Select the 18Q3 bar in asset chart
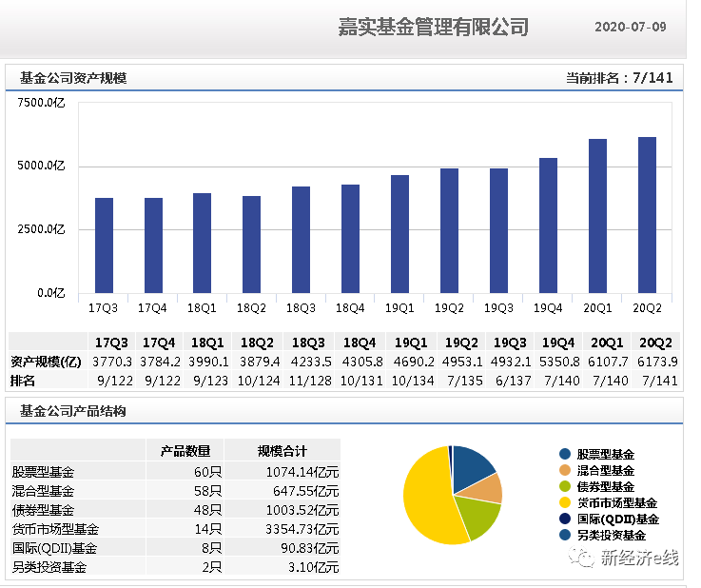This screenshot has height=588, width=701. click(301, 240)
